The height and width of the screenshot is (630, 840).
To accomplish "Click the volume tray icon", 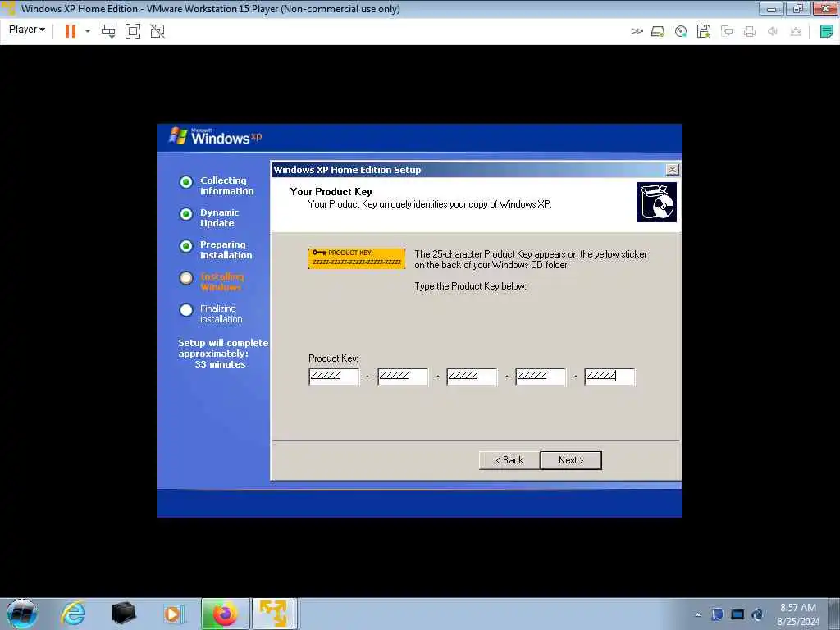I will (x=757, y=614).
